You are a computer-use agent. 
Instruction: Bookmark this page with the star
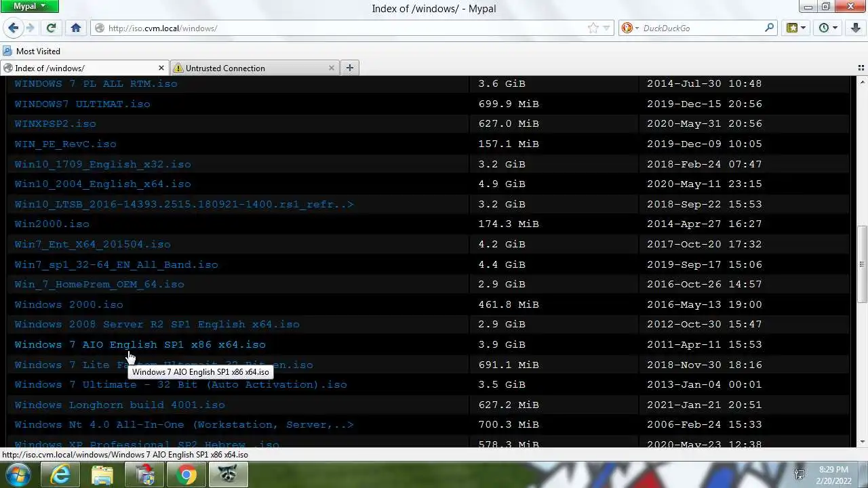pos(593,28)
